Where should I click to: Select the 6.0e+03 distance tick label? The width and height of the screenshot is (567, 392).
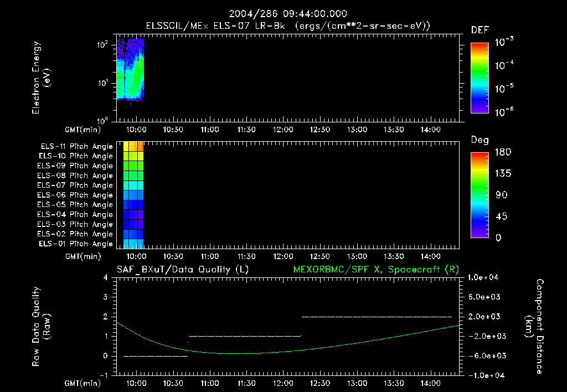click(x=484, y=297)
